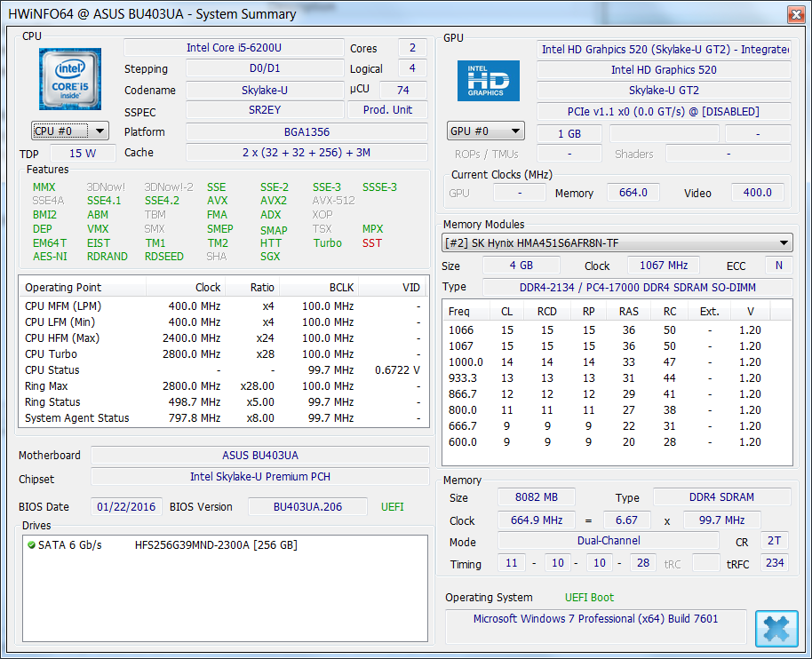Click the µCU value 74
The image size is (812, 659).
(403, 90)
